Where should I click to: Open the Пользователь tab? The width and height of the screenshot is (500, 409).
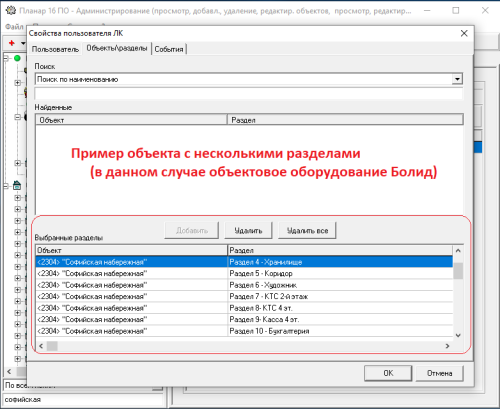(x=55, y=49)
